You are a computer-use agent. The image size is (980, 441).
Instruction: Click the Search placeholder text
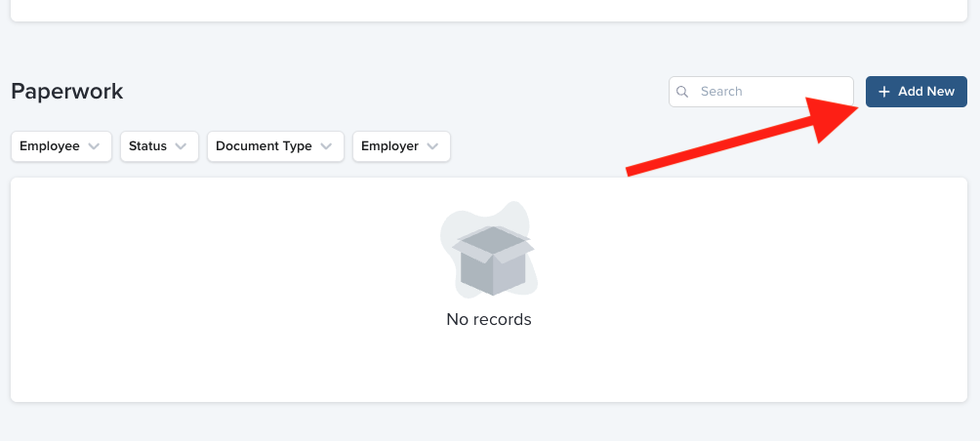[x=721, y=92]
